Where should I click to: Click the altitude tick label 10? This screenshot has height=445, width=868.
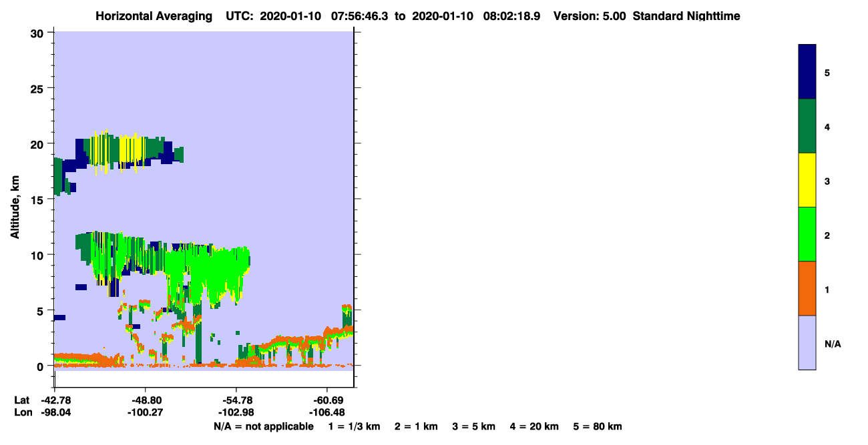(x=39, y=255)
